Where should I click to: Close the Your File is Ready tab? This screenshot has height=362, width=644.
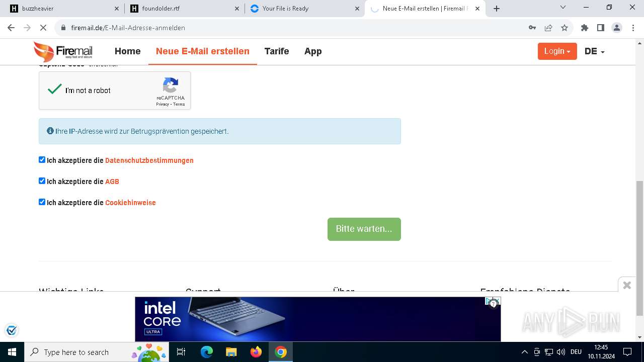click(x=357, y=9)
